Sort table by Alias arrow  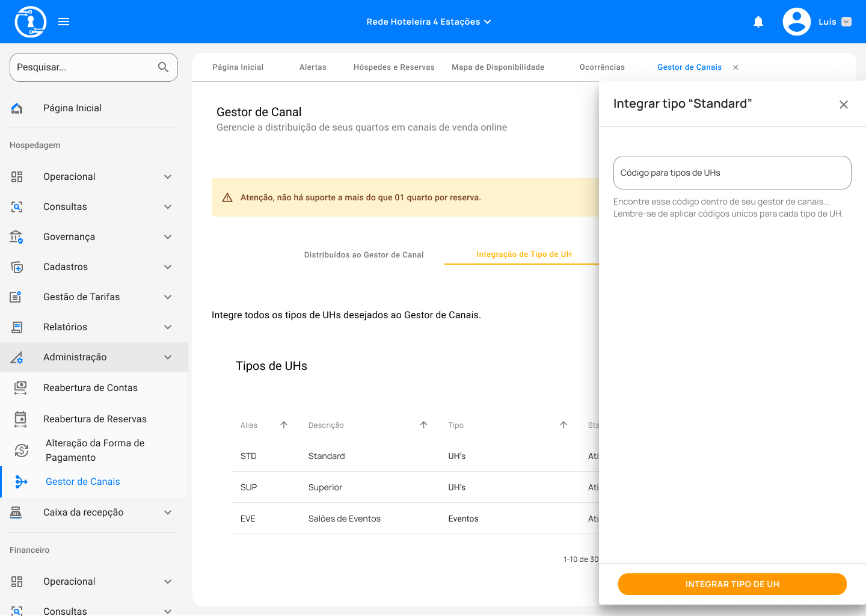(284, 425)
